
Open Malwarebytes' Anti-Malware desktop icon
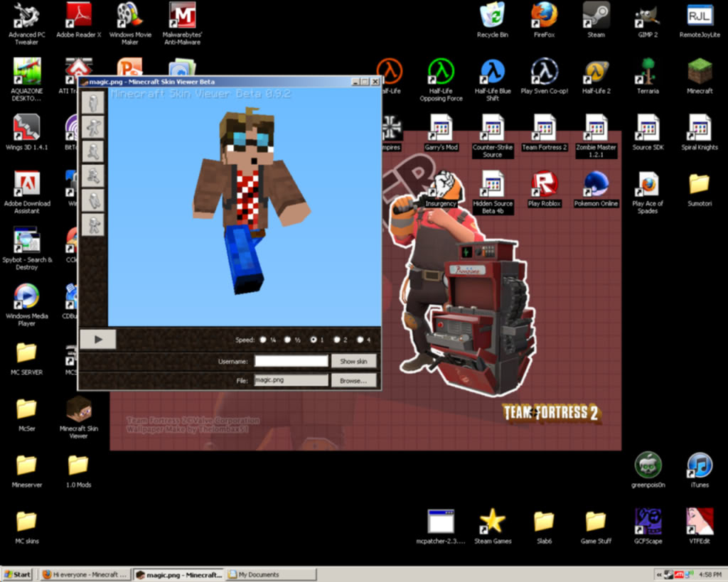click(182, 23)
